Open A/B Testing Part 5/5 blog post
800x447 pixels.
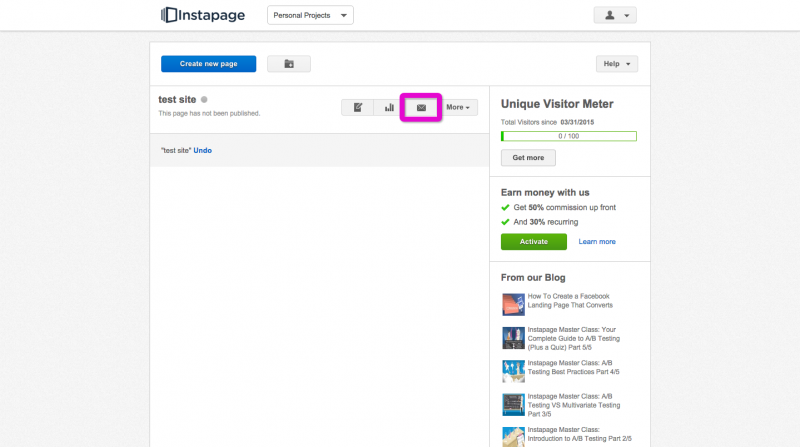tap(573, 338)
